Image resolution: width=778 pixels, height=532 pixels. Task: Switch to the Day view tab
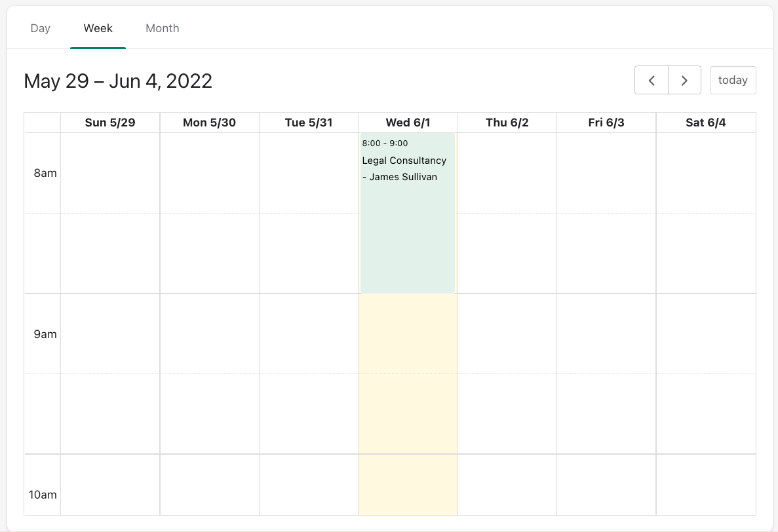41,28
